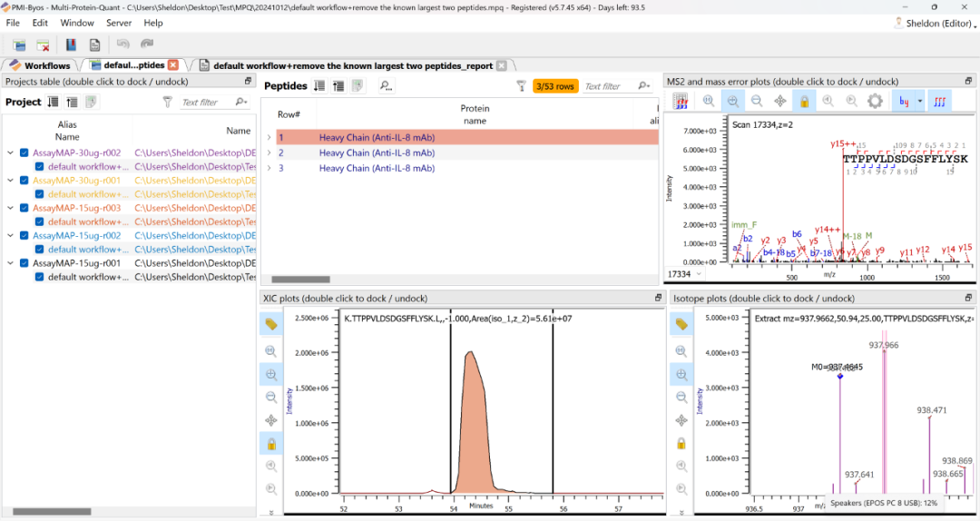Expand all rows in the Peptides table
This screenshot has height=521, width=980.
pyautogui.click(x=319, y=86)
